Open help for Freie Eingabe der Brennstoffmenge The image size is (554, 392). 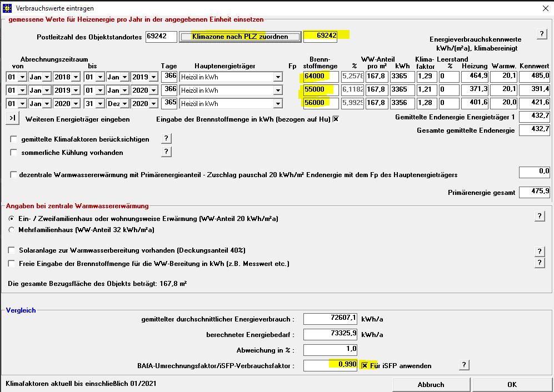[x=540, y=263]
